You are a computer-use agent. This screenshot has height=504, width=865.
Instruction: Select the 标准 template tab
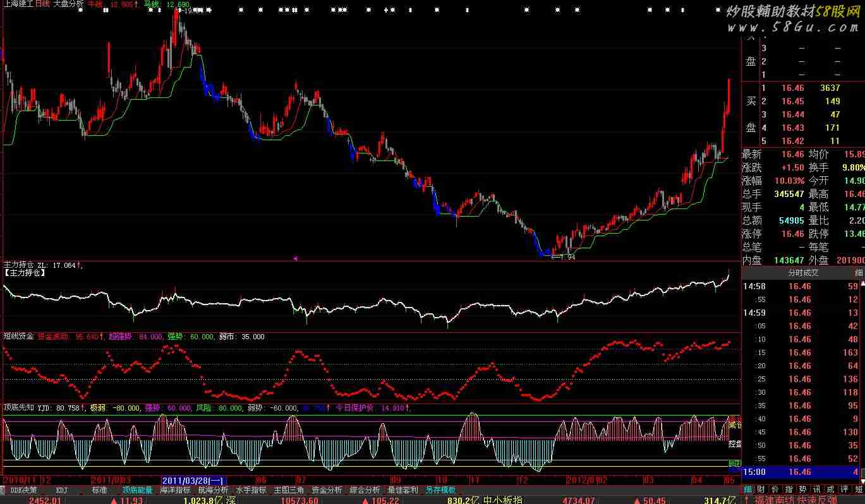coord(100,490)
